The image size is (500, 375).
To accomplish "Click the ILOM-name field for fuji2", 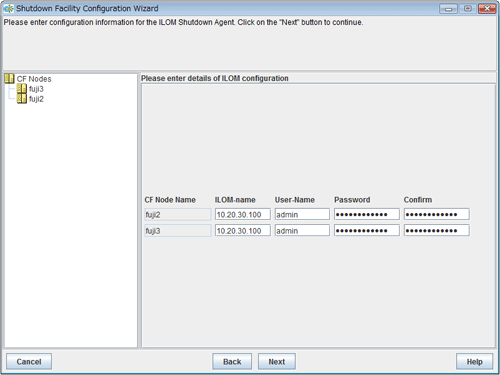I will point(243,214).
